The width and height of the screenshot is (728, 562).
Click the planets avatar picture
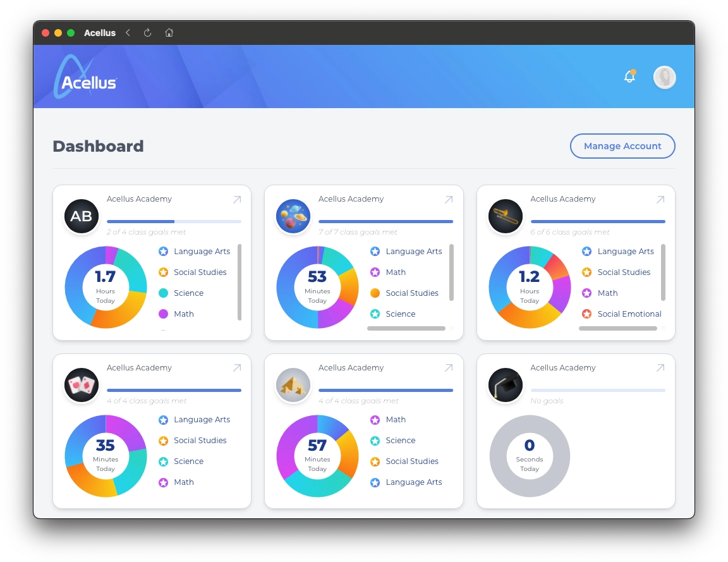pos(293,216)
